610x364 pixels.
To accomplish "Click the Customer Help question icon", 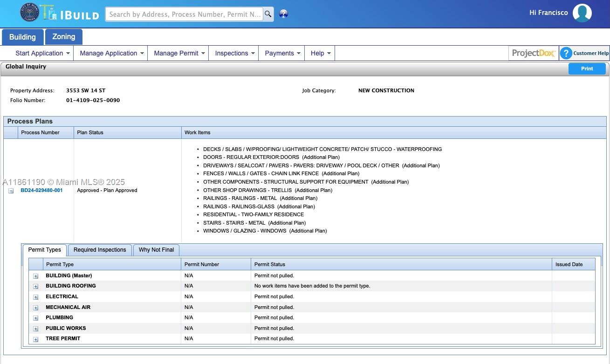I will [x=566, y=53].
